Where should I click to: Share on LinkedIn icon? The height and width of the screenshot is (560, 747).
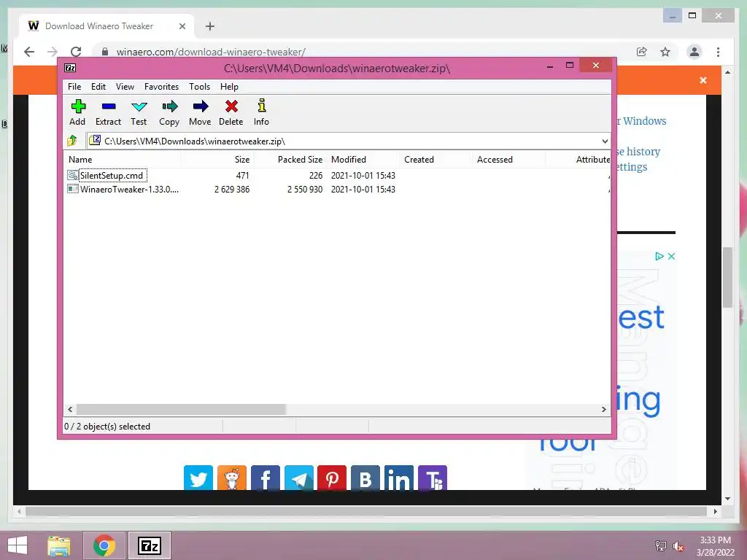pos(399,478)
